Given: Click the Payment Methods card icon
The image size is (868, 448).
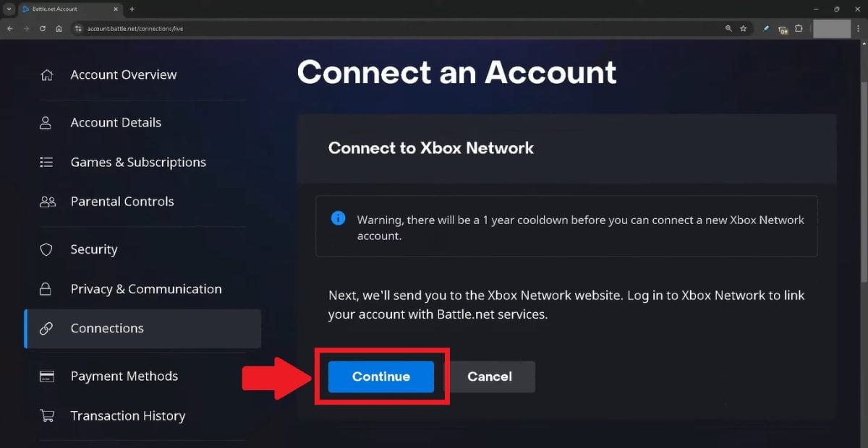Looking at the screenshot, I should click(x=46, y=376).
